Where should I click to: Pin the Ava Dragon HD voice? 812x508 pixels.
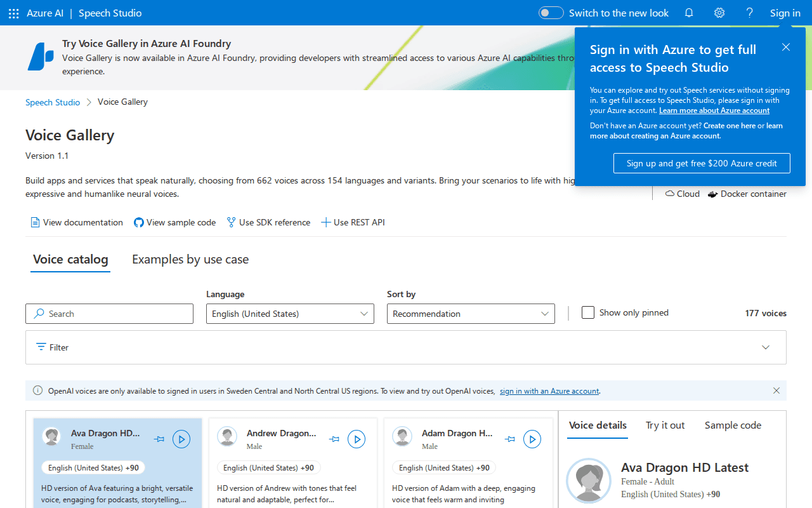click(159, 439)
